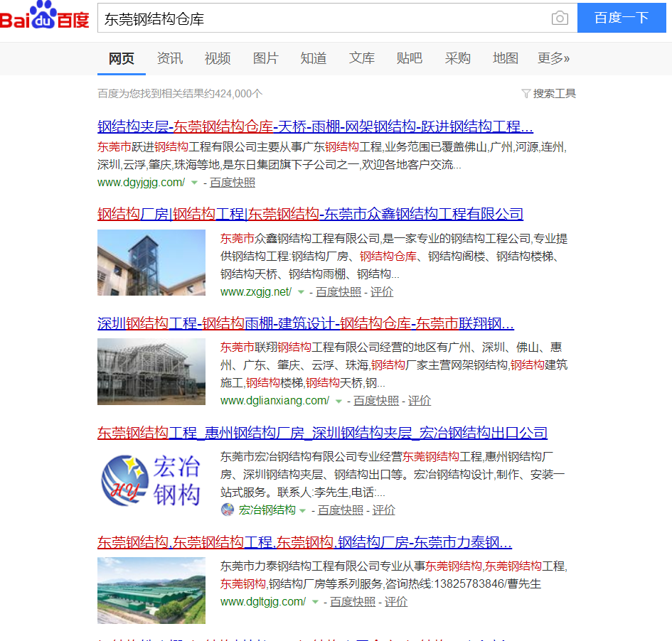Open 东莞市力泰钢 result title
The height and width of the screenshot is (641, 672).
pos(305,542)
